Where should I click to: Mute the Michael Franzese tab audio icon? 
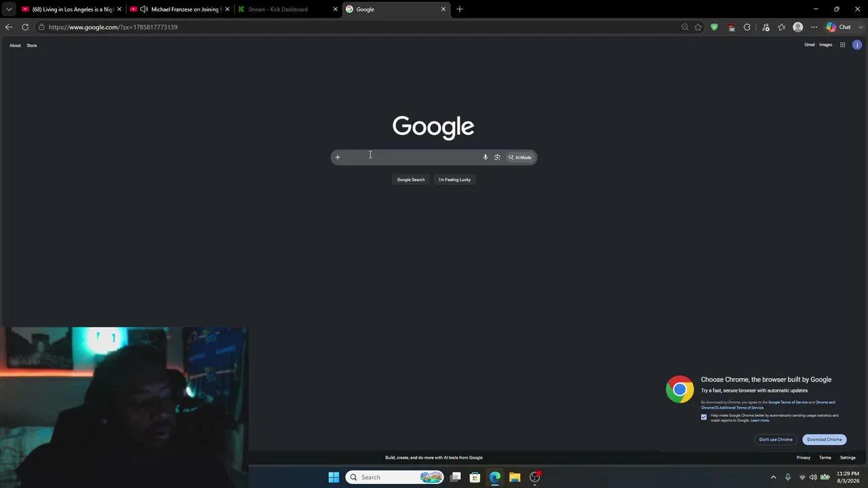[x=144, y=9]
